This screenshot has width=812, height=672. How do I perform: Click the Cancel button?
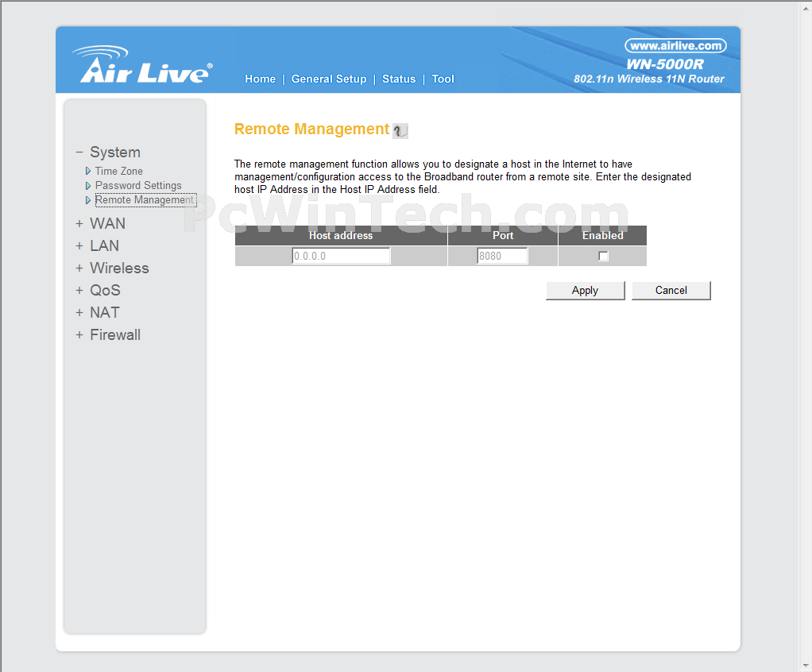coord(671,291)
